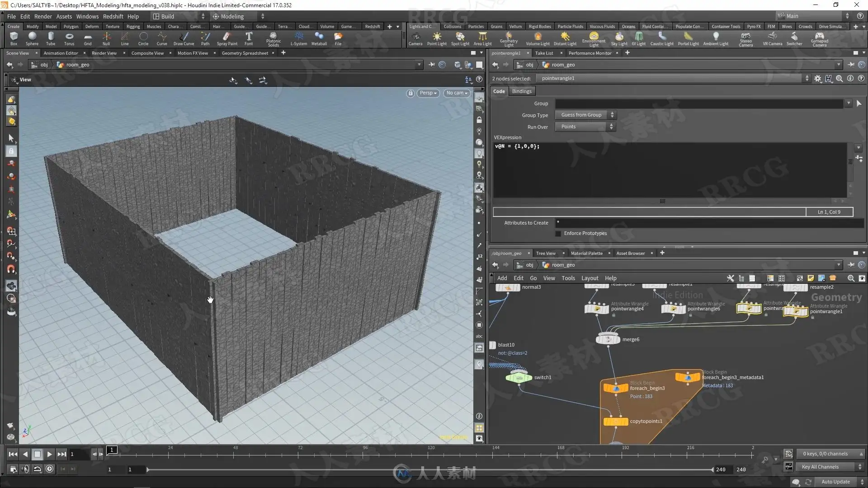Image resolution: width=868 pixels, height=488 pixels.
Task: Click the Torus shelf tool icon
Action: point(69,38)
